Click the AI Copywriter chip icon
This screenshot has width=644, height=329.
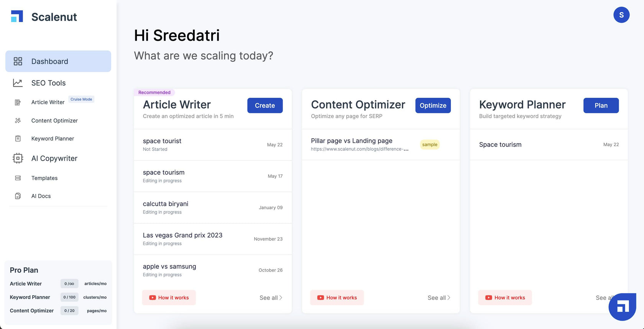(18, 158)
